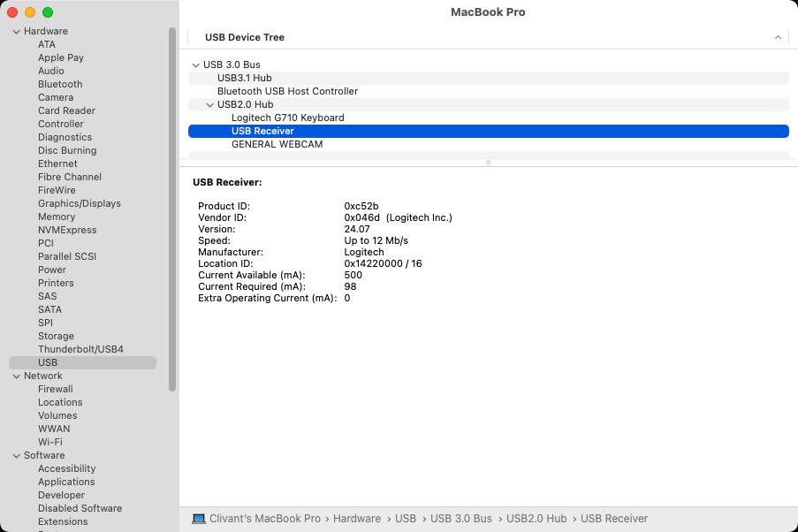The width and height of the screenshot is (798, 532).
Task: Open Extensions under Software
Action: (x=63, y=521)
